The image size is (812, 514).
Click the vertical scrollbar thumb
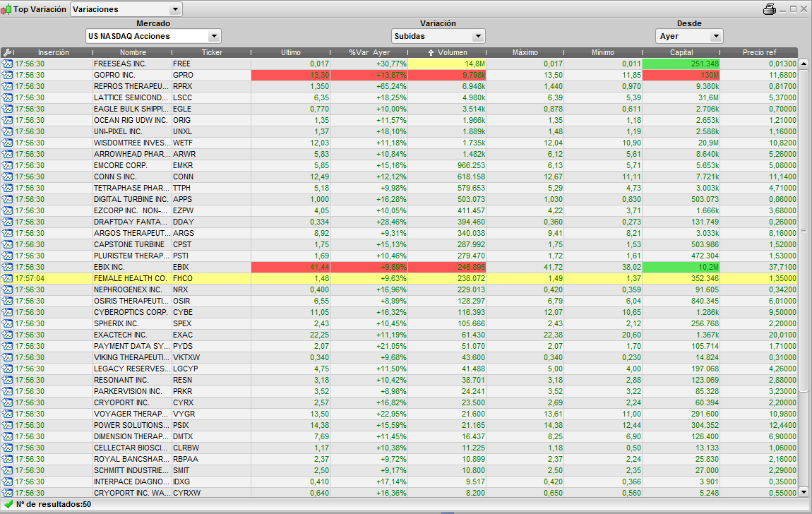coord(804,230)
